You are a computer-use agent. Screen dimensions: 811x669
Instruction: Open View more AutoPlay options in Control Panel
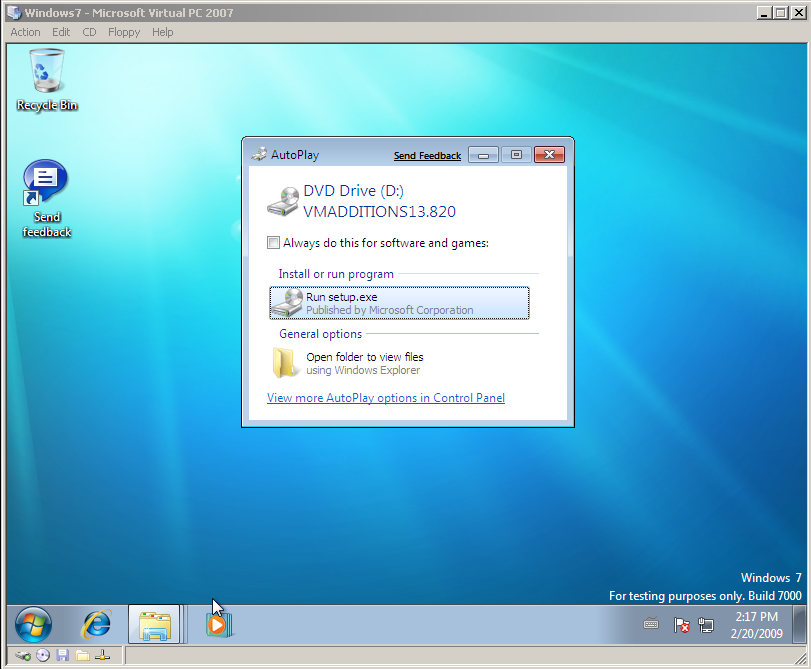[x=386, y=397]
